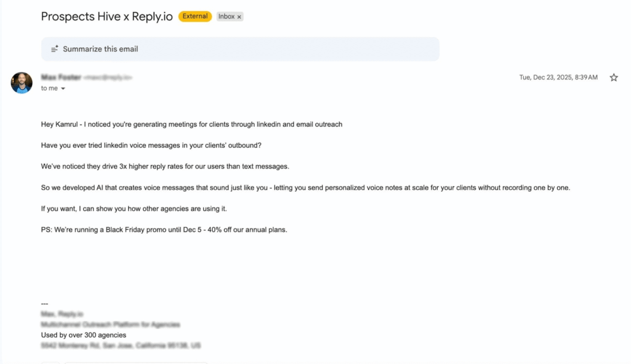
Task: Click the Gemini sparkle icon on the Summarize chip
Action: pos(54,49)
